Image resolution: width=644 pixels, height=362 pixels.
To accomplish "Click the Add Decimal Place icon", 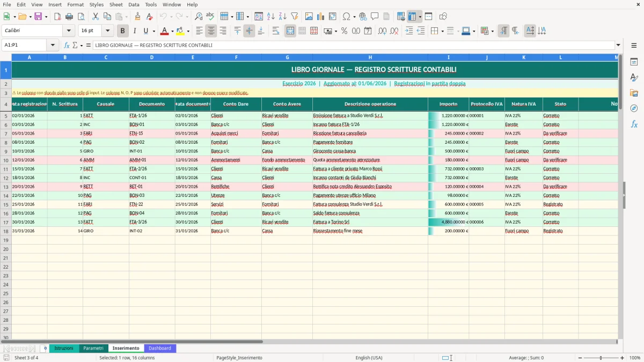I will 382,31.
